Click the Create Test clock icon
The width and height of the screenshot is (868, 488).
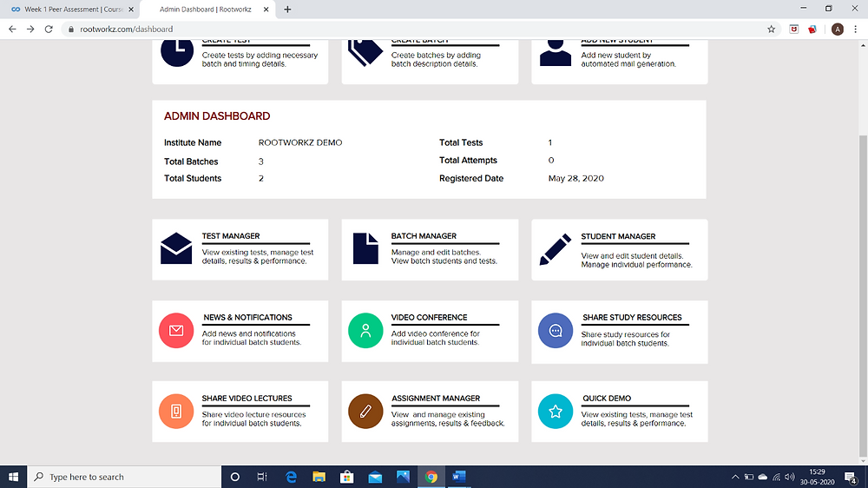177,52
